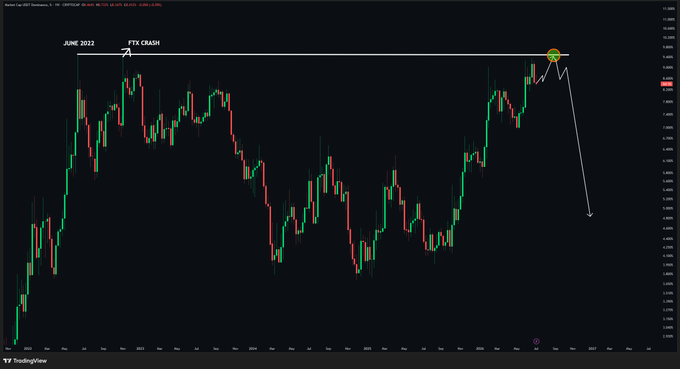Click the 2022 label on the time axis
The height and width of the screenshot is (369, 680).
pyautogui.click(x=28, y=348)
